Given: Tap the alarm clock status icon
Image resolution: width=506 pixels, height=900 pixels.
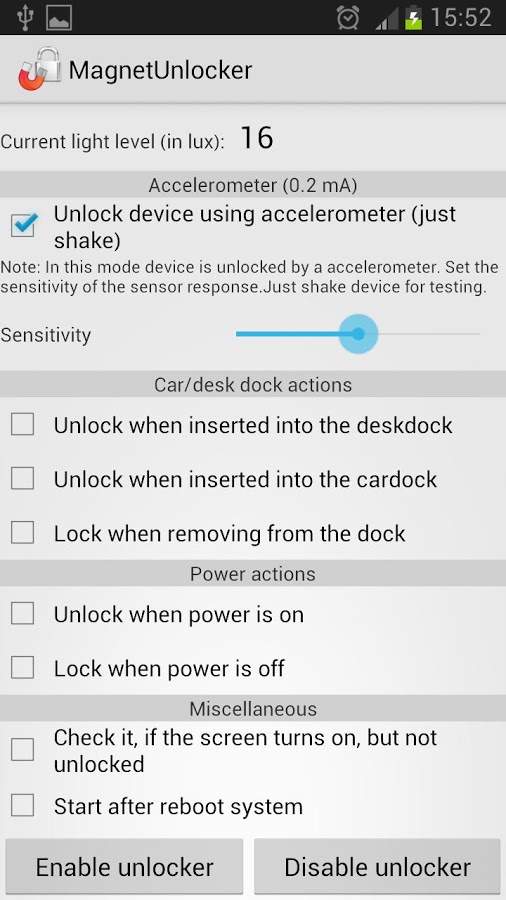Looking at the screenshot, I should tap(348, 18).
